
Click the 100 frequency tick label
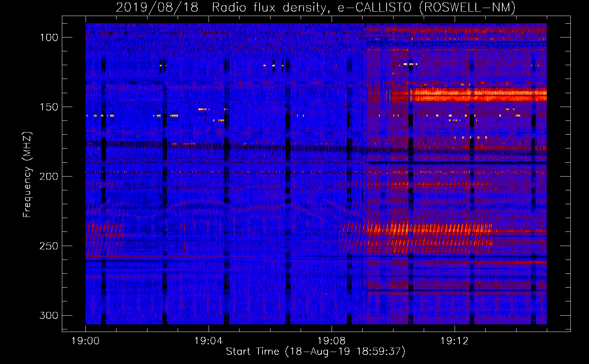click(49, 37)
